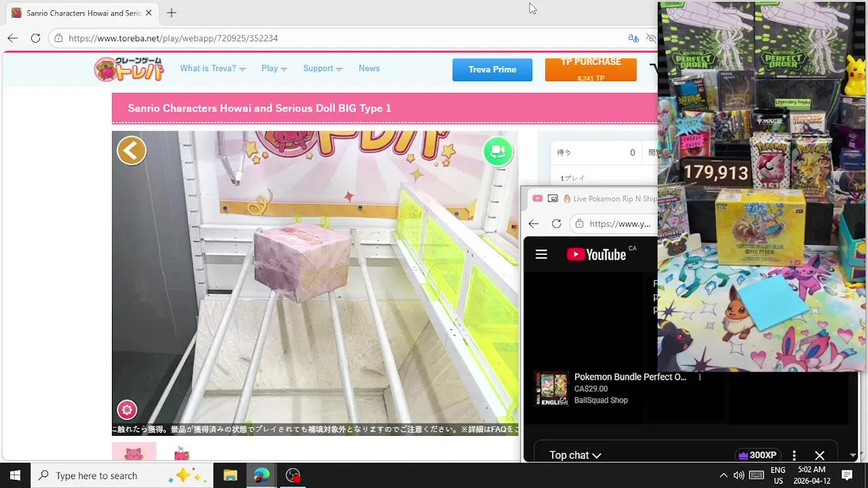Open the clock showing 5:02 AM
This screenshot has height=488, width=868.
click(812, 475)
